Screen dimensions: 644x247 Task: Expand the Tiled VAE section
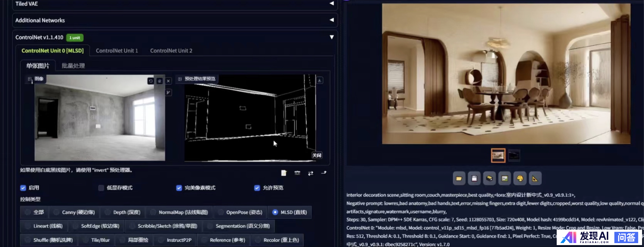pyautogui.click(x=331, y=3)
